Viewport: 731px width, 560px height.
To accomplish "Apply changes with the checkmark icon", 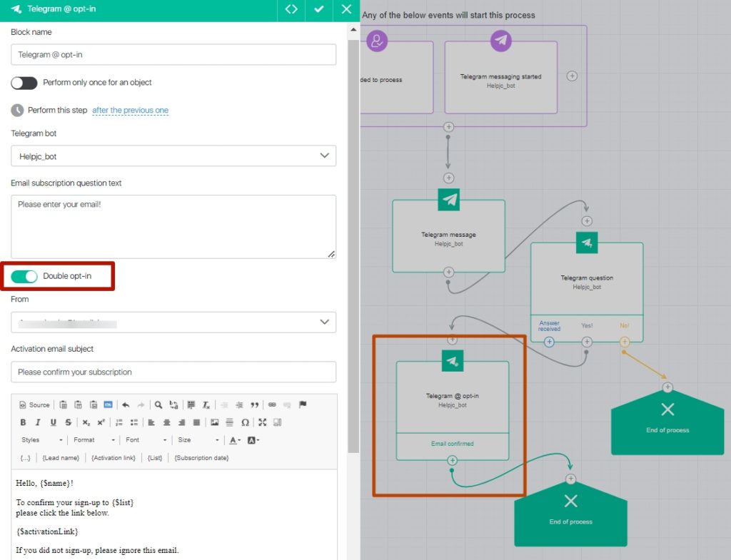I will point(319,9).
